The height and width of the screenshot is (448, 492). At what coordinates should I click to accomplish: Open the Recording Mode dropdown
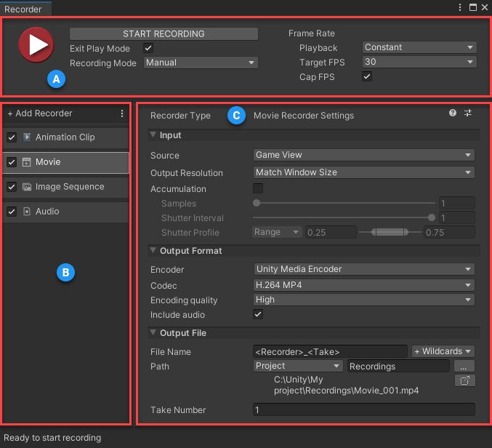201,63
